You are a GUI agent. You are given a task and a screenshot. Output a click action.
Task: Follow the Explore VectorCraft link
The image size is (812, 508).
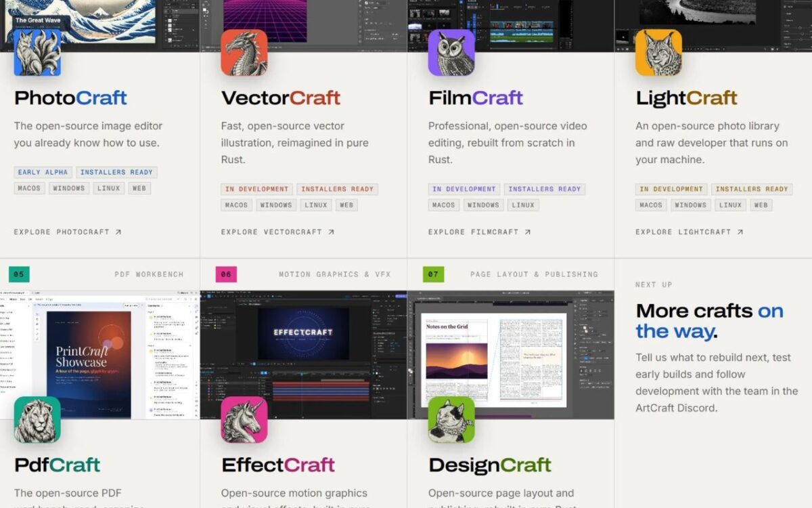pos(278,232)
